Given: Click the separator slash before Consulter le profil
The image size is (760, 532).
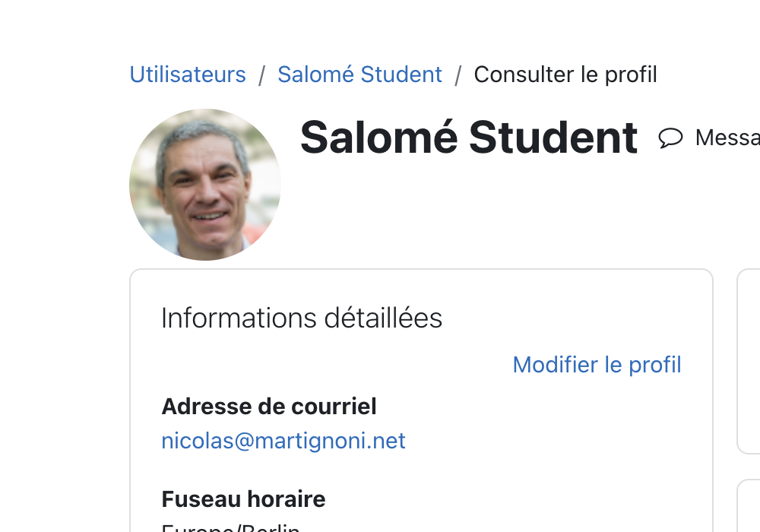Looking at the screenshot, I should [x=458, y=75].
